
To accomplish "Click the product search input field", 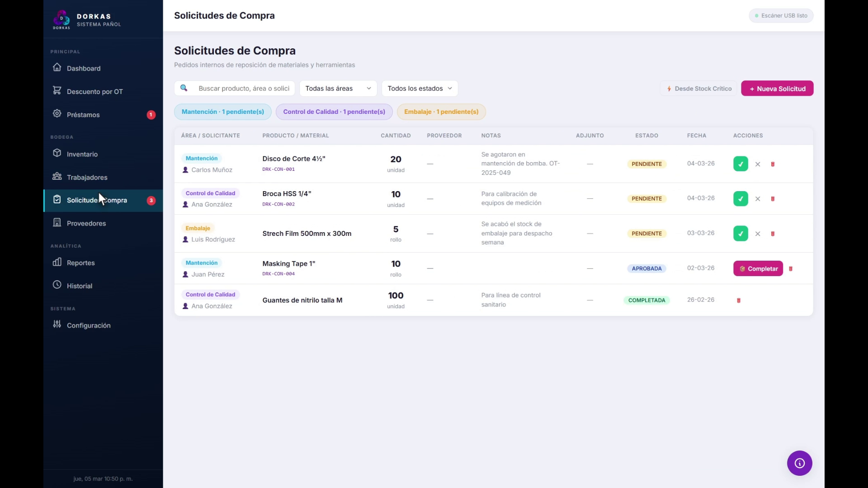I will coord(244,89).
